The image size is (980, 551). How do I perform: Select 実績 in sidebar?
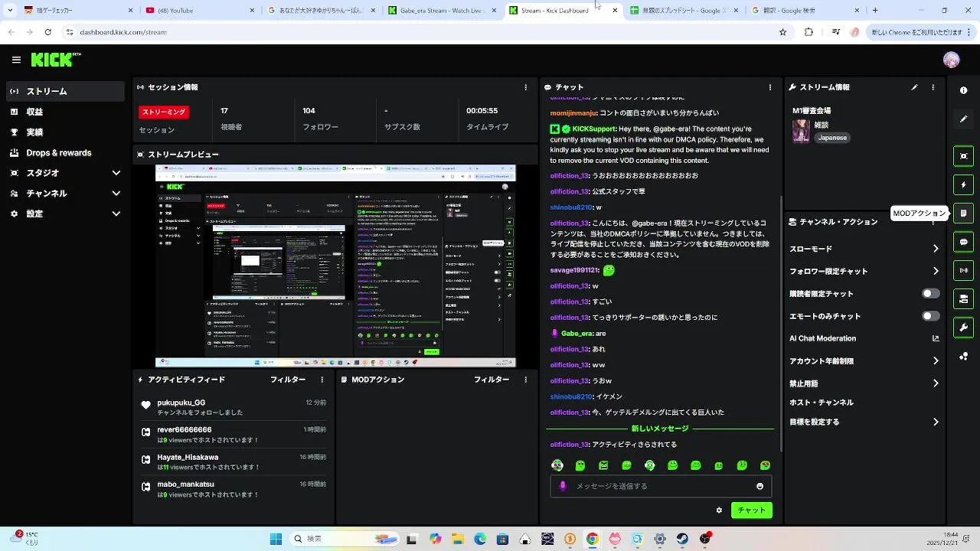pos(65,132)
